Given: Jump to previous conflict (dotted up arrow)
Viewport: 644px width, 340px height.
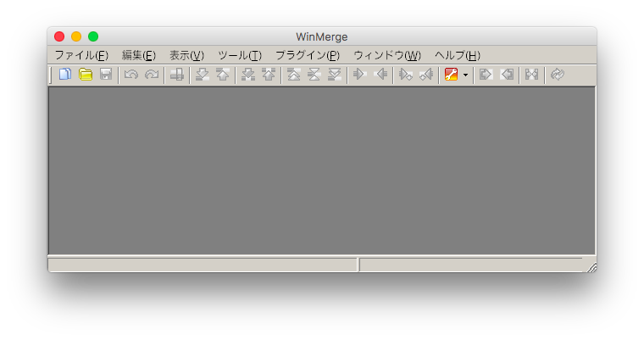Looking at the screenshot, I should (x=269, y=75).
